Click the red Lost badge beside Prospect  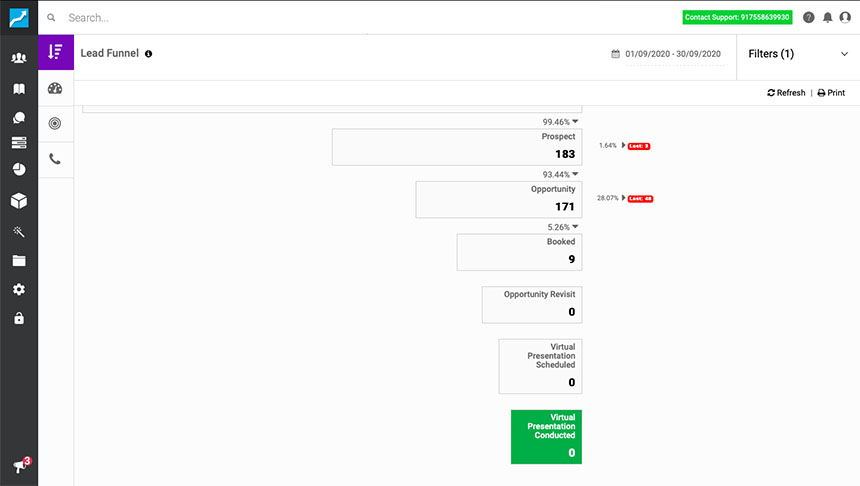(639, 146)
